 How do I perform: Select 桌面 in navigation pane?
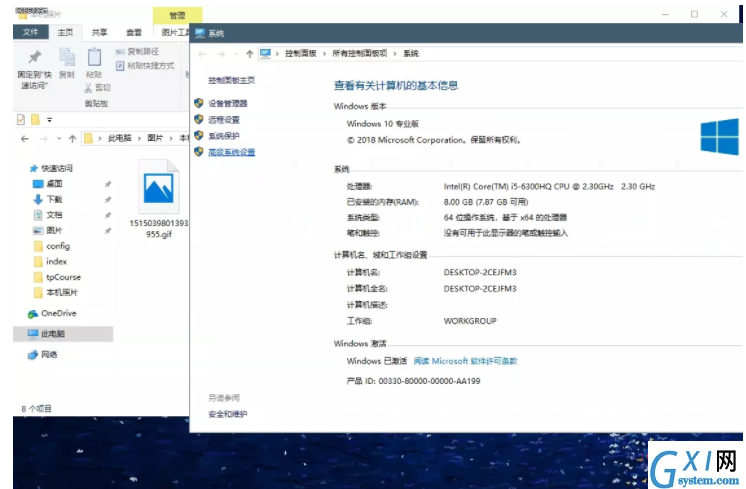(54, 184)
